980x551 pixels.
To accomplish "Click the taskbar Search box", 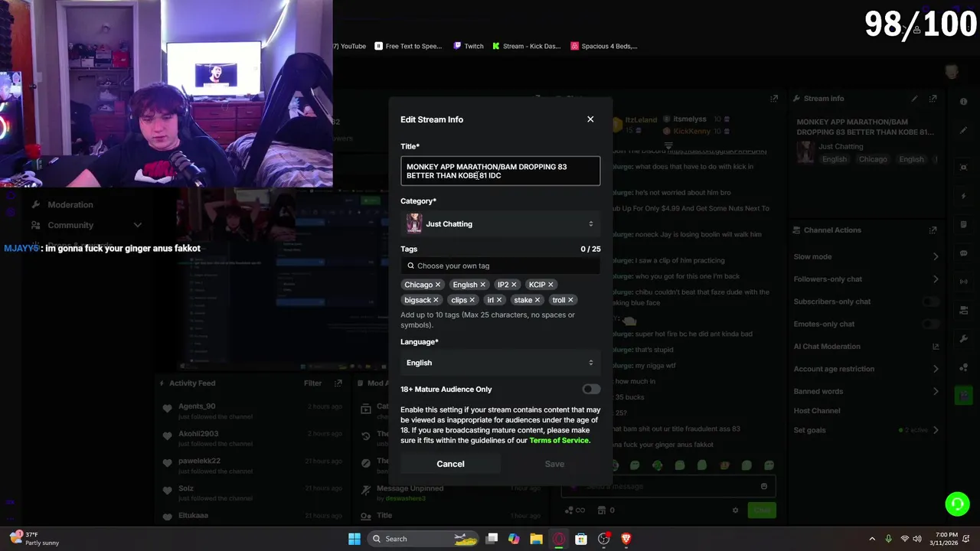I will click(x=424, y=539).
